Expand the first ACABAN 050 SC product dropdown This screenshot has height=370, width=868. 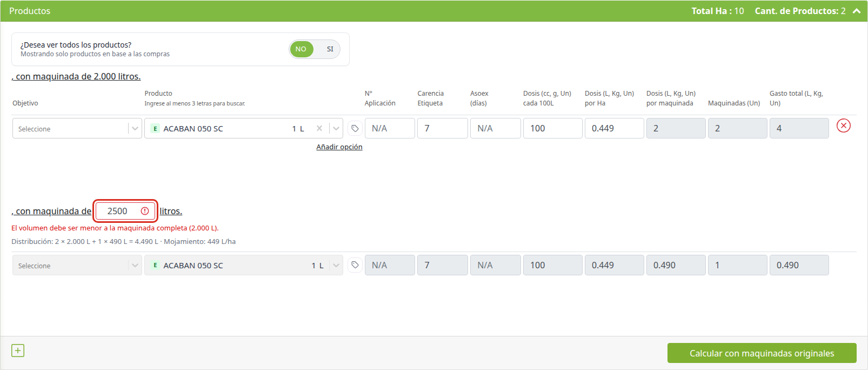tap(336, 129)
